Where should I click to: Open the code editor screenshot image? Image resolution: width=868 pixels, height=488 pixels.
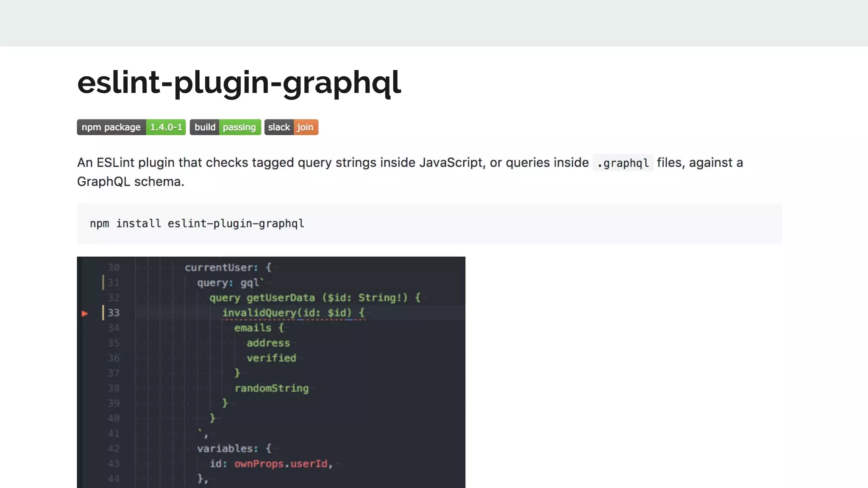click(x=271, y=372)
